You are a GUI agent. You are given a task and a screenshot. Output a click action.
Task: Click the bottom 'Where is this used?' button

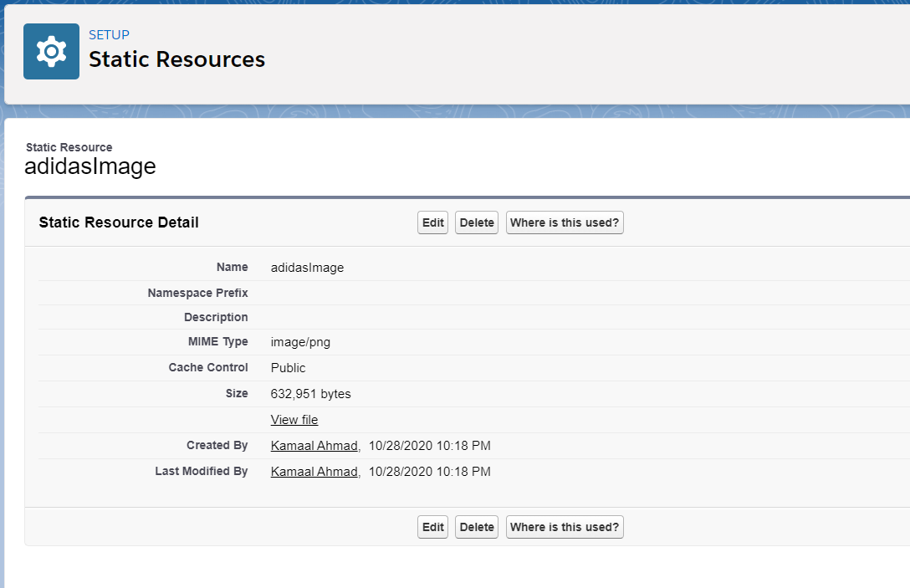(565, 527)
